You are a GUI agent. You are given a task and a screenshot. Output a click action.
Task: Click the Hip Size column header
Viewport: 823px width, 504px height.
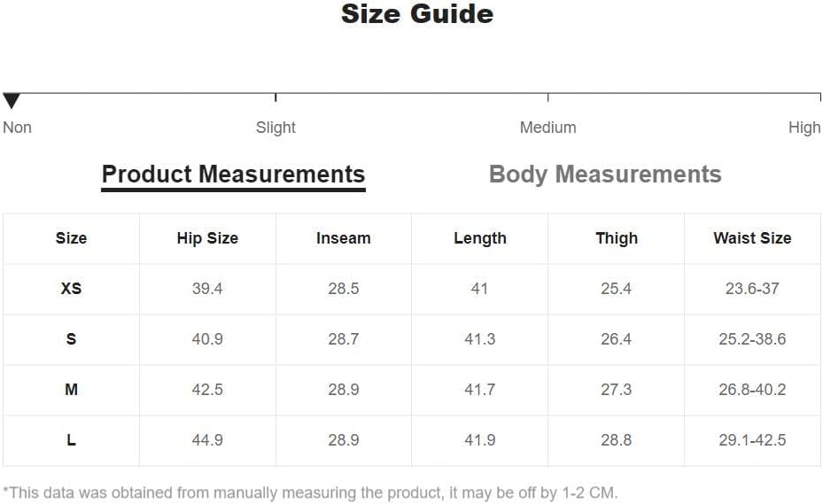207,238
